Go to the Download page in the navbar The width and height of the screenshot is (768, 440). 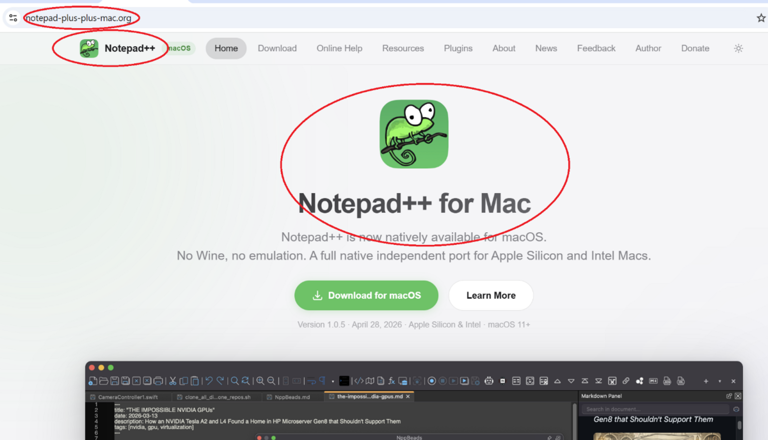click(277, 49)
